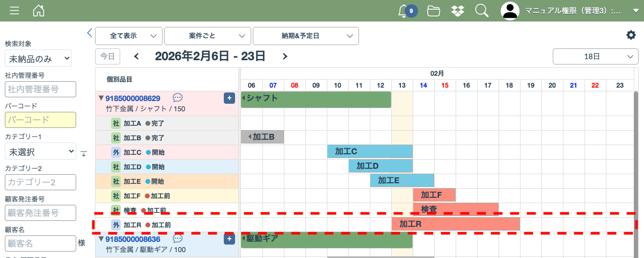Collapse the 9185000008629 project tree
This screenshot has height=258, width=644.
(101, 98)
